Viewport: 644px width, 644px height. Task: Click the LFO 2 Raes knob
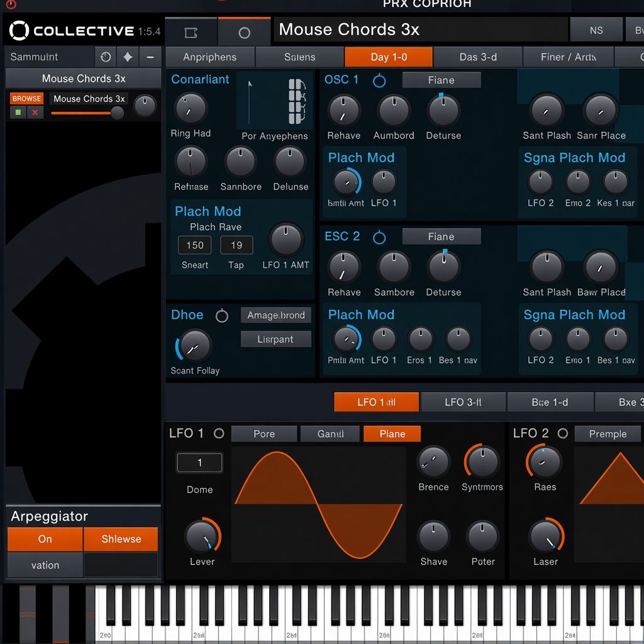click(545, 462)
